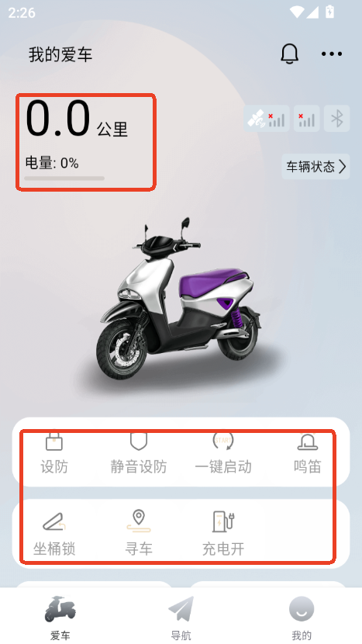The width and height of the screenshot is (362, 644).
Task: Tap the 电量 battery progress bar
Action: point(64,178)
